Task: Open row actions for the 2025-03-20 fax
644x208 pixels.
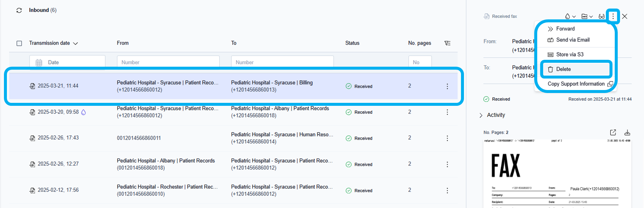Action: pos(447,112)
